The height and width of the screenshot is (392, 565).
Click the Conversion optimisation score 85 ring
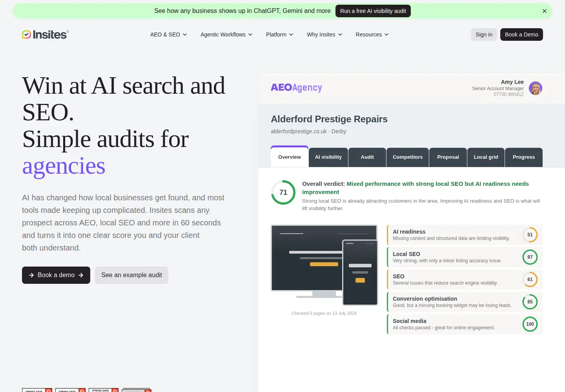click(x=530, y=302)
